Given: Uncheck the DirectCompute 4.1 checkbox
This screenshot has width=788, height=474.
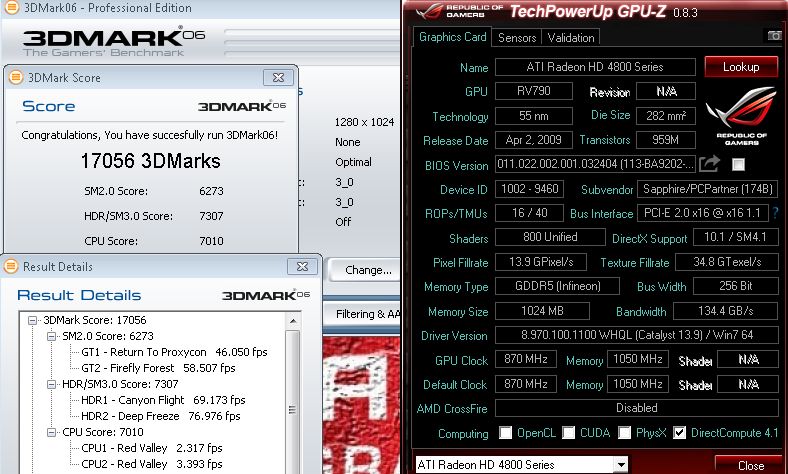Looking at the screenshot, I should click(x=679, y=433).
